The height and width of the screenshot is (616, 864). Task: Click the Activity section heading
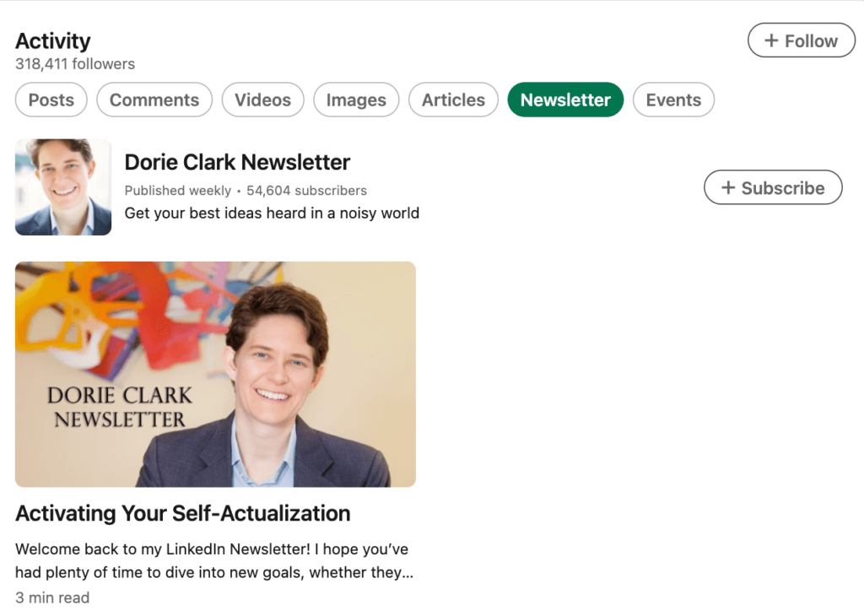(x=53, y=41)
